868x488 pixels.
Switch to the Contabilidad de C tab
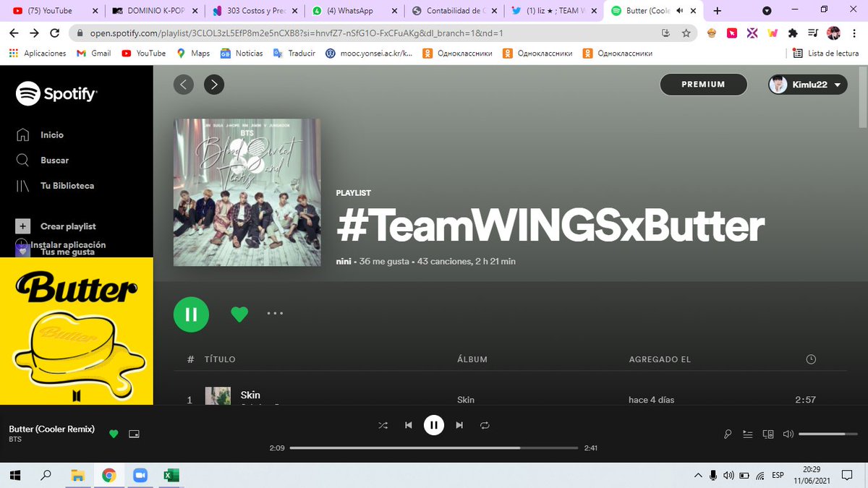coord(455,11)
